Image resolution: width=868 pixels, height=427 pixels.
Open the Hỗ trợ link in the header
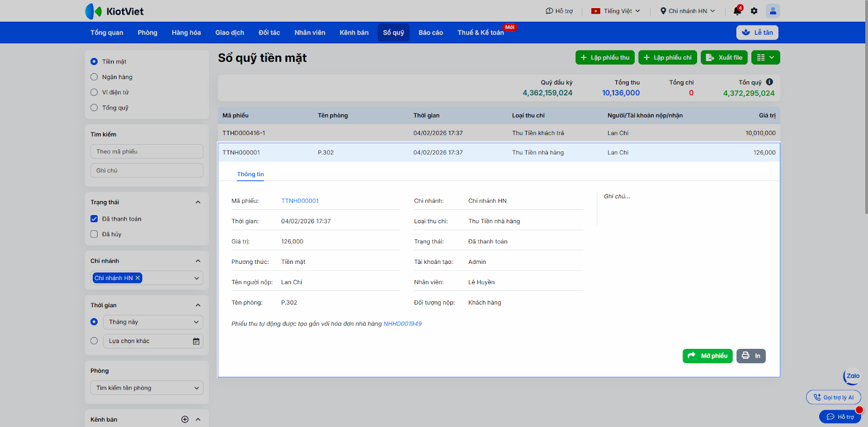[x=559, y=11]
